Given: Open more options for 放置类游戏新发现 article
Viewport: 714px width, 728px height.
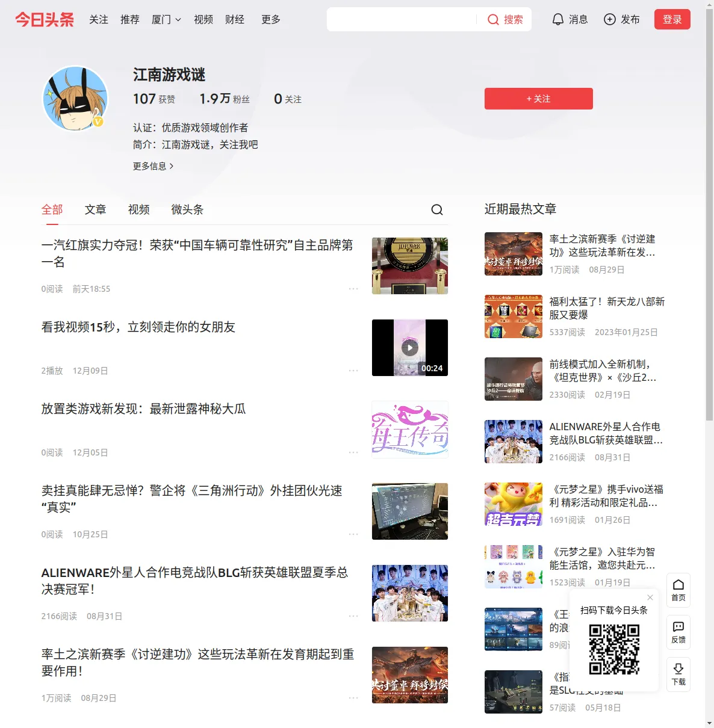Looking at the screenshot, I should (x=353, y=452).
